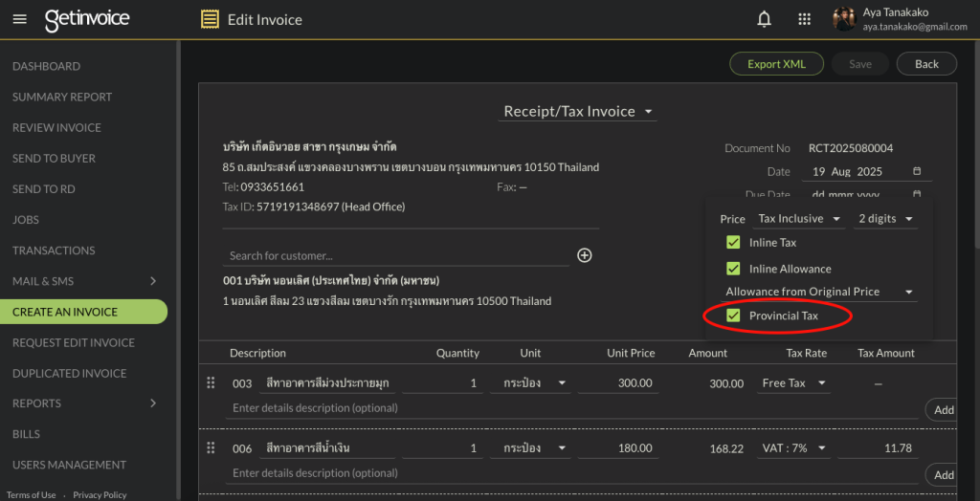
Task: Grab the drag handle for item 006
Action: click(211, 448)
